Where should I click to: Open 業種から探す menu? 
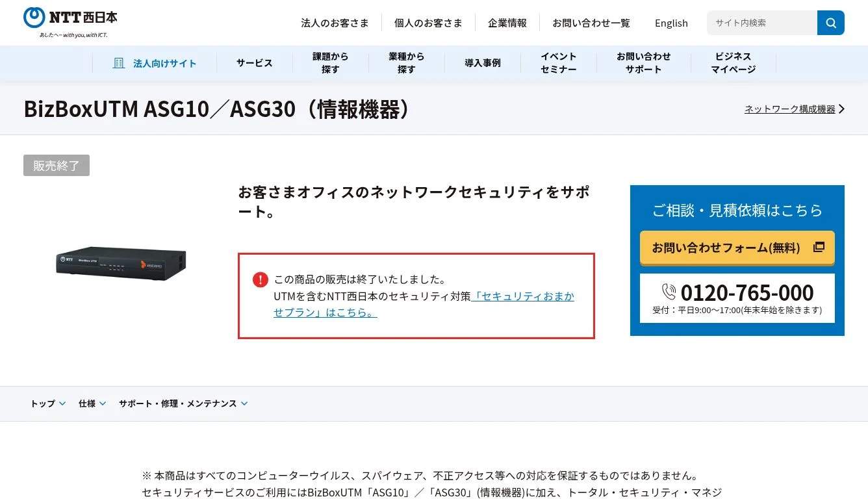pos(406,63)
